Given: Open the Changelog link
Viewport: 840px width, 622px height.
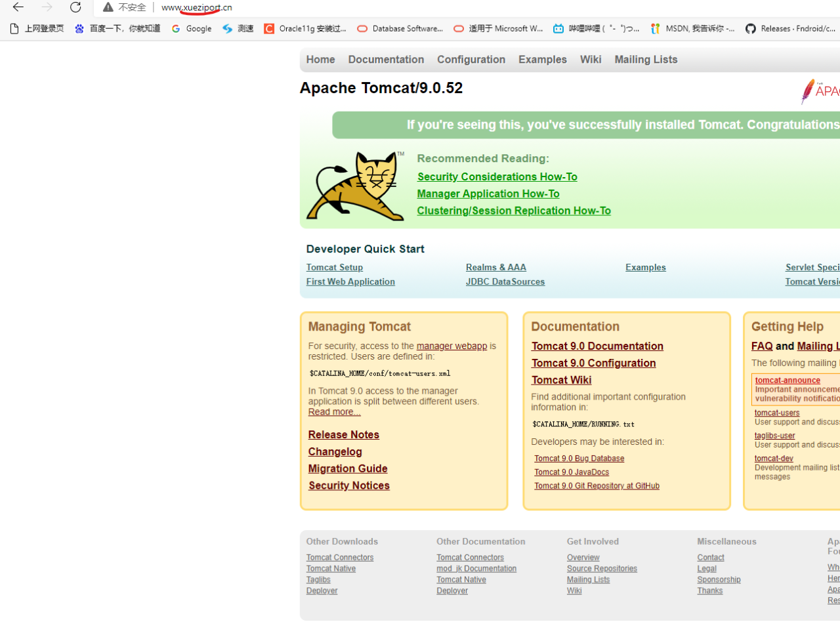Looking at the screenshot, I should tap(335, 451).
